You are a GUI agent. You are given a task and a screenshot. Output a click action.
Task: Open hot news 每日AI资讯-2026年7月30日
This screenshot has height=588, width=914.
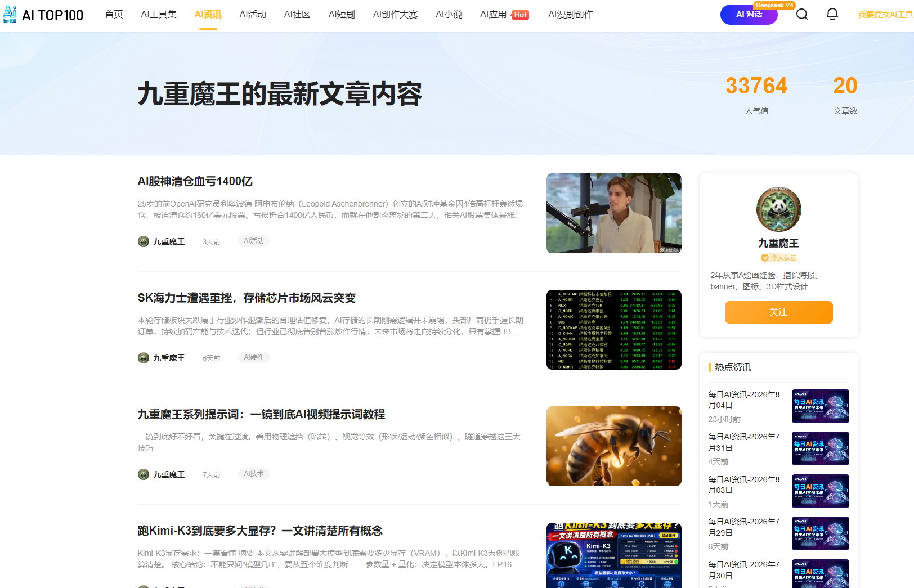tap(744, 570)
